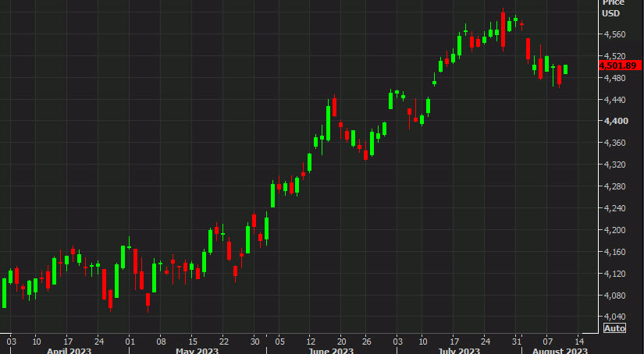Click the 07 date tick in August

[547, 342]
